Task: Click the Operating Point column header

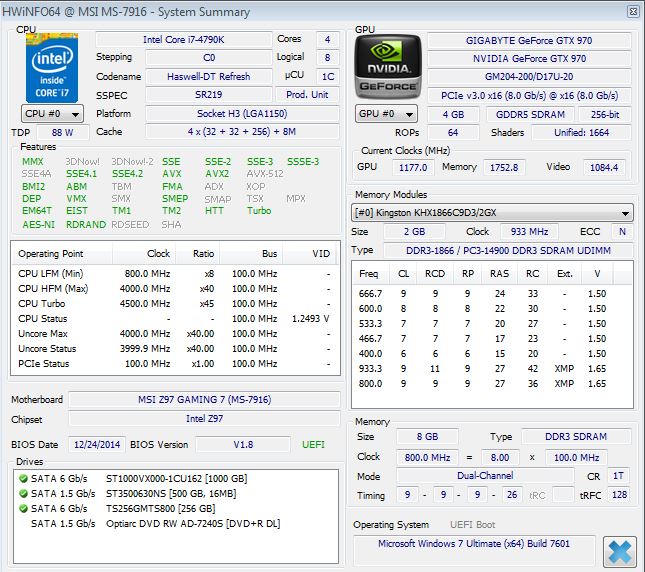Action: tap(62, 253)
